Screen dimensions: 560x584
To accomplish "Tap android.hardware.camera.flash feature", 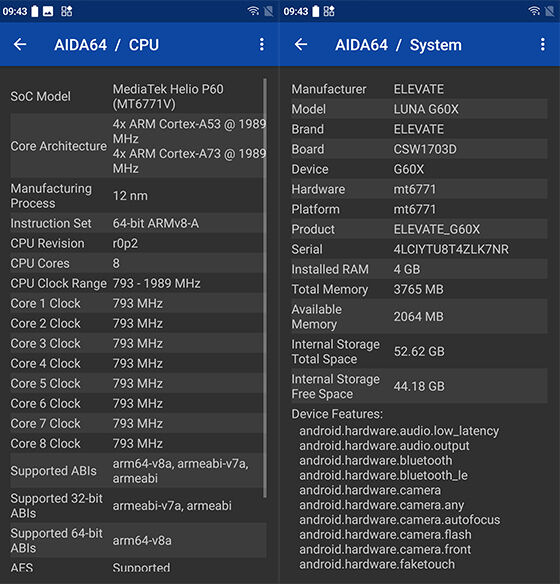I will click(x=385, y=535).
